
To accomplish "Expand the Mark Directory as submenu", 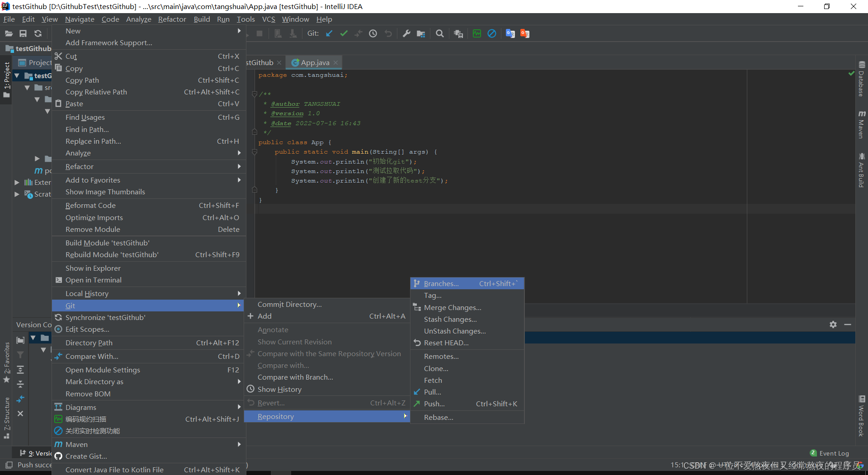I will (149, 382).
